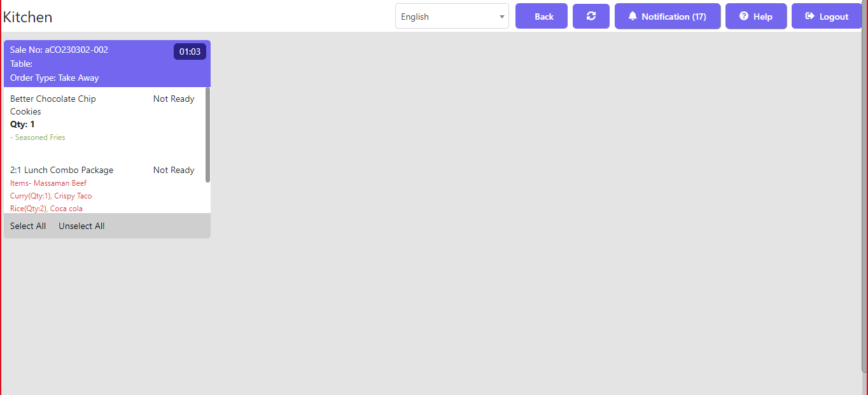Click Not Ready status for the cookies
Image resolution: width=868 pixels, height=395 pixels.
(174, 99)
